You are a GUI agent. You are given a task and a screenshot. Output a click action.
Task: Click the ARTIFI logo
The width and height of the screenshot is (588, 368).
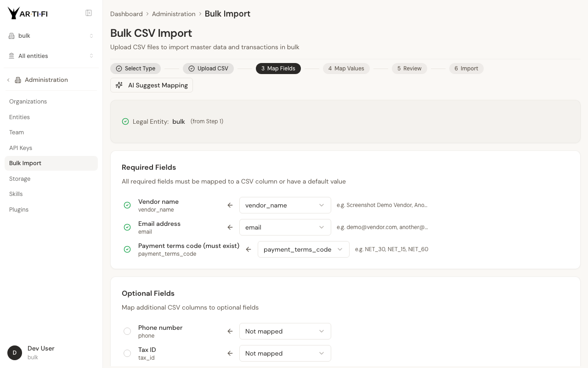point(28,13)
